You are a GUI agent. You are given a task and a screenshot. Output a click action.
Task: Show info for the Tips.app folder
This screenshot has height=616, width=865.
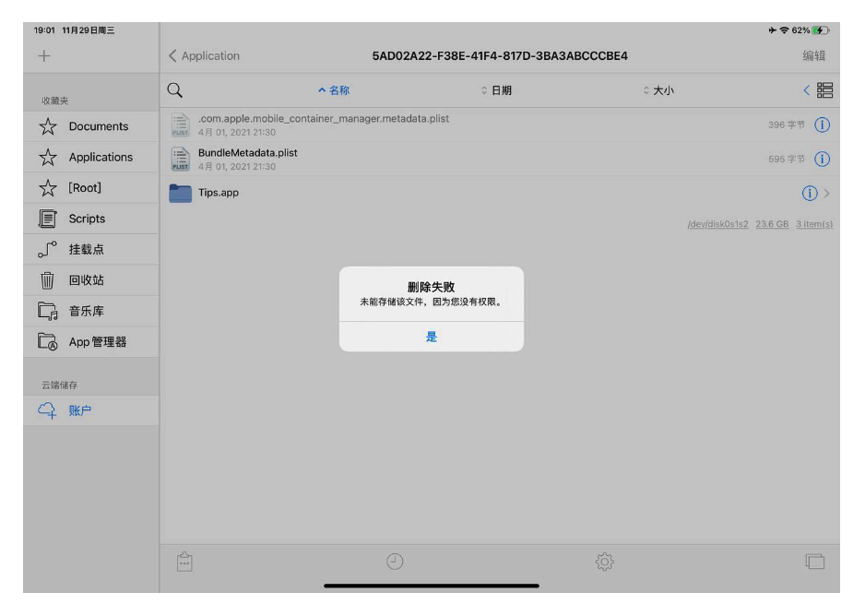(x=809, y=193)
